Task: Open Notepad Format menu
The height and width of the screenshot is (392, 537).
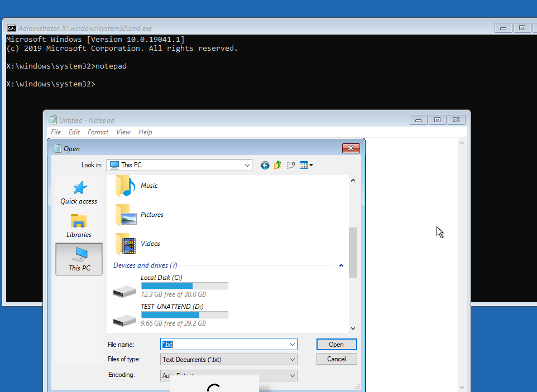Action: coord(98,132)
